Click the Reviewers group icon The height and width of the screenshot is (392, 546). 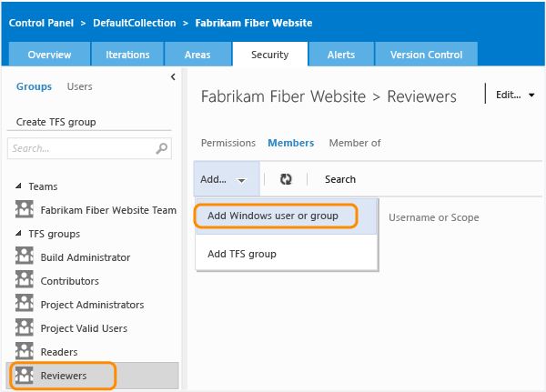coord(25,375)
